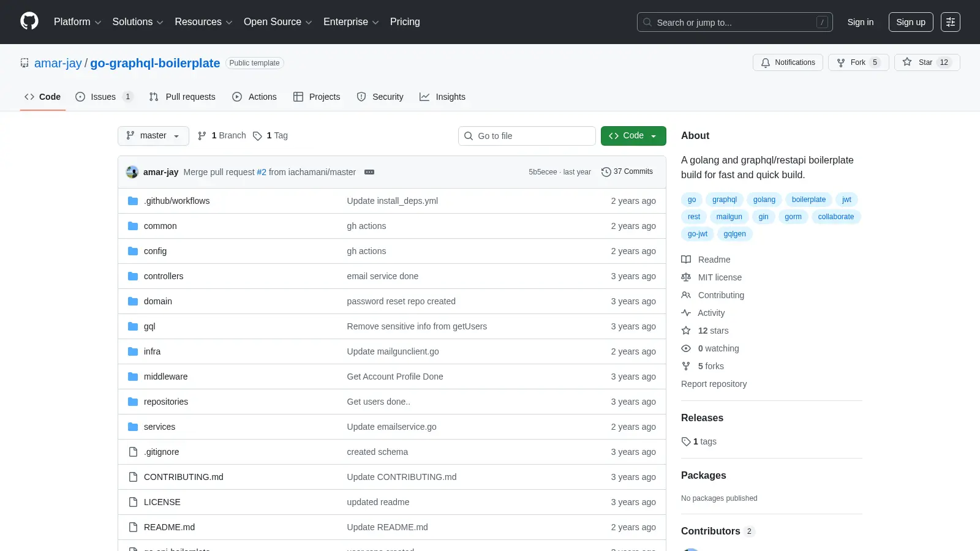
Task: Select the golang topic tag
Action: click(764, 200)
